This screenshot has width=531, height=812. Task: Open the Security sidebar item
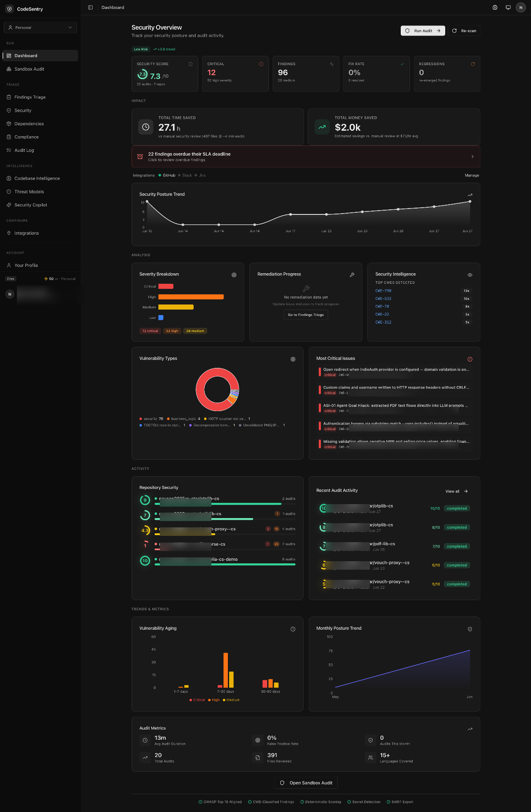point(40,110)
